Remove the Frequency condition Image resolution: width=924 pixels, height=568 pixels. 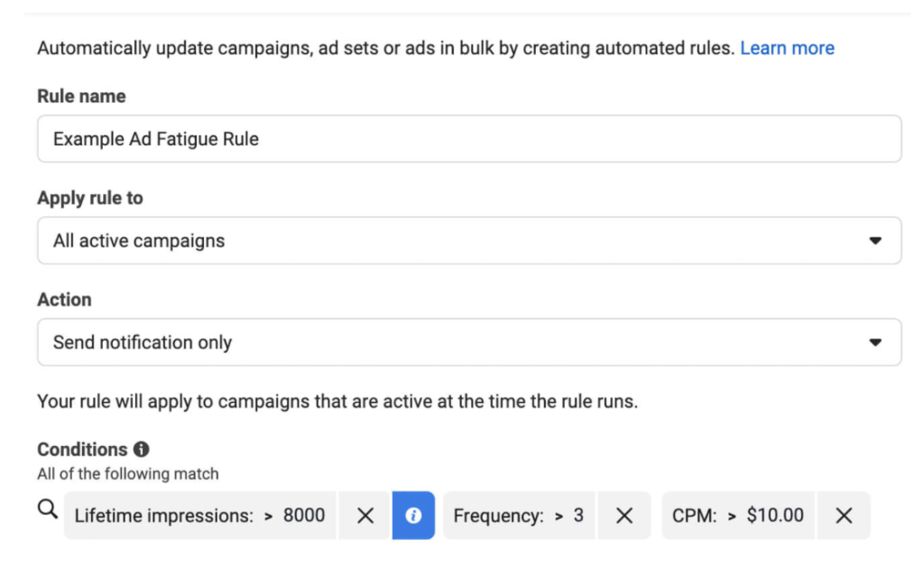click(624, 516)
